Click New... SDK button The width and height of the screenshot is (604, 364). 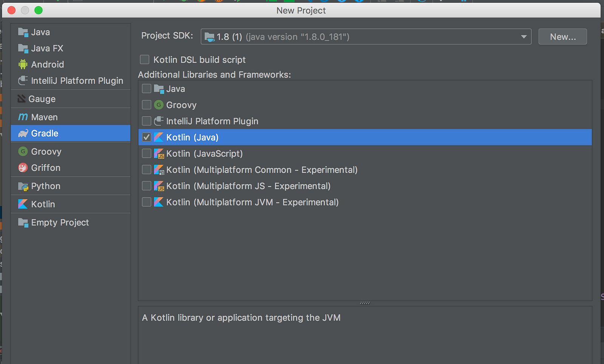coord(562,37)
